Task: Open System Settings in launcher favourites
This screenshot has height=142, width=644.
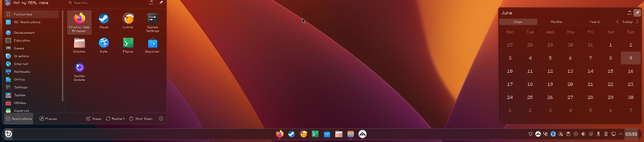Action: pos(152,22)
